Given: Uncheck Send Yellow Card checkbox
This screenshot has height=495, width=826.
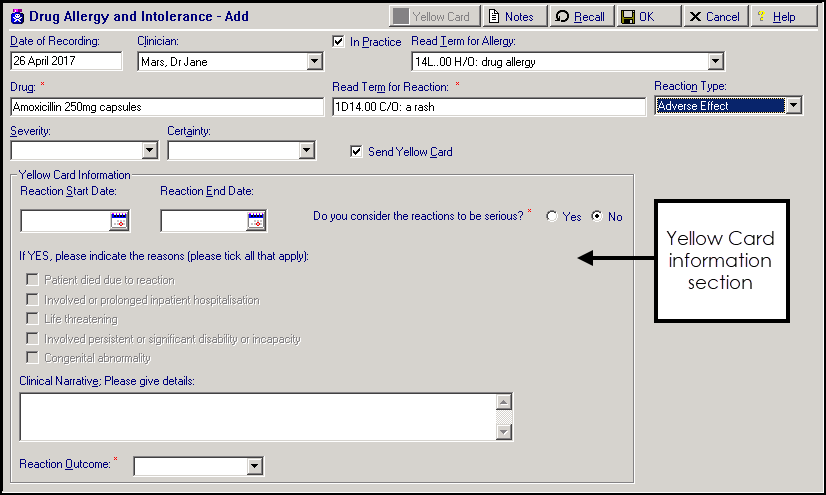Looking at the screenshot, I should (356, 152).
